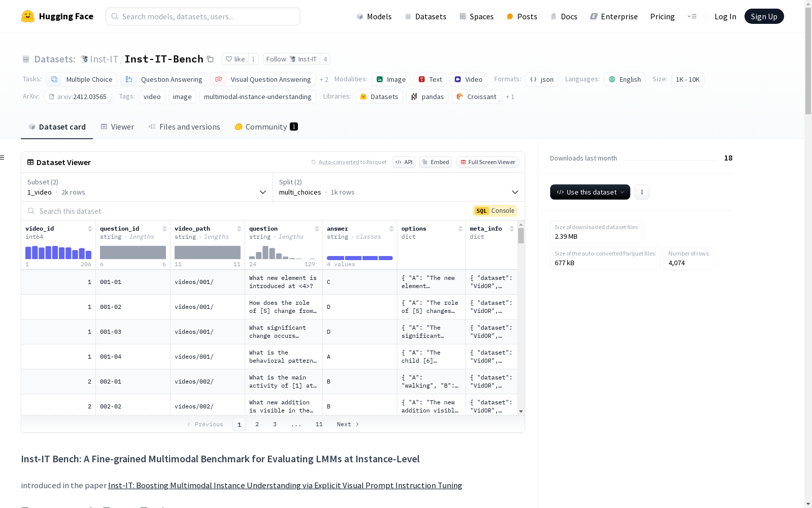Sort the video_path column
This screenshot has width=812, height=508.
tap(239, 229)
